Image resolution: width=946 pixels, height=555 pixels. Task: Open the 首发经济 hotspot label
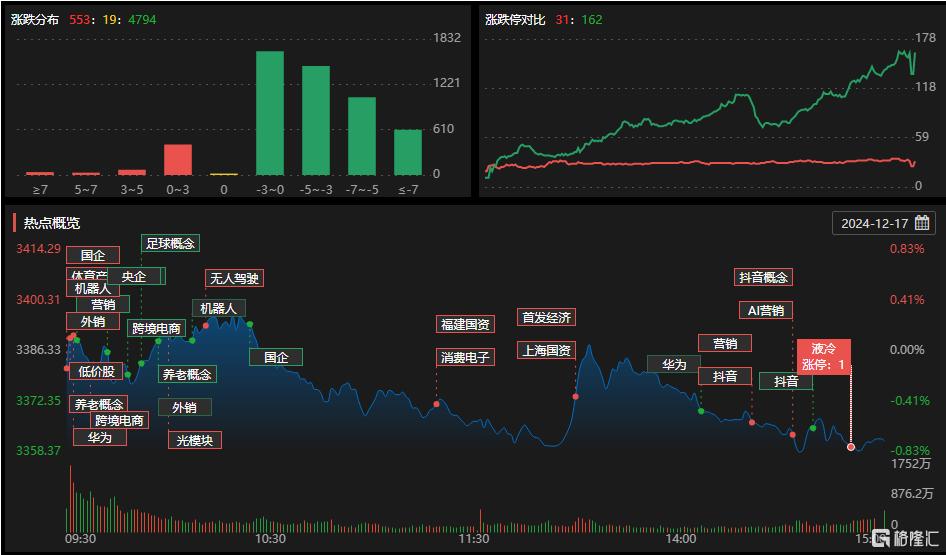coord(546,318)
